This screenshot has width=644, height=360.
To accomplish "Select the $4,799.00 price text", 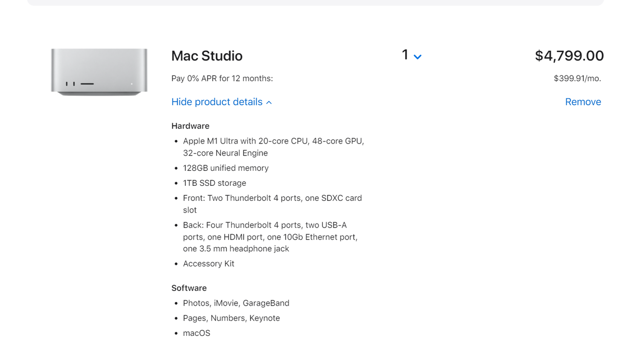I will pos(569,56).
